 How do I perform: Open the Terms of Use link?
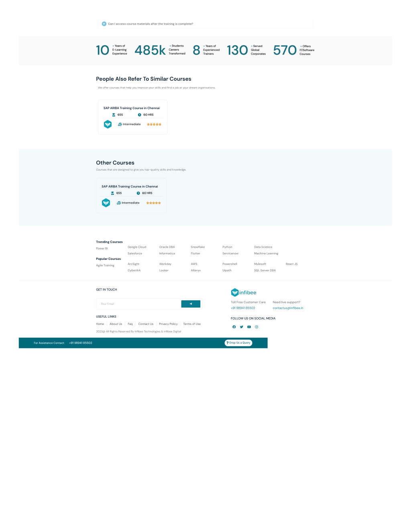(x=192, y=324)
